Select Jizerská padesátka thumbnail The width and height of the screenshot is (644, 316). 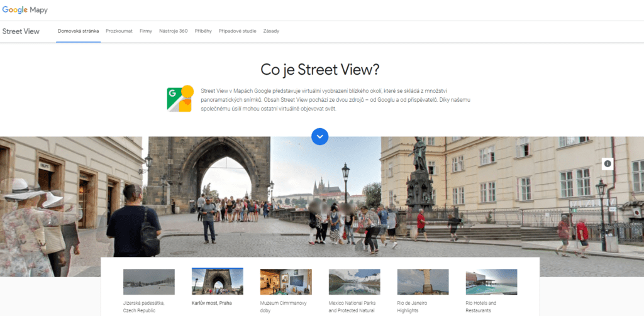pos(149,282)
